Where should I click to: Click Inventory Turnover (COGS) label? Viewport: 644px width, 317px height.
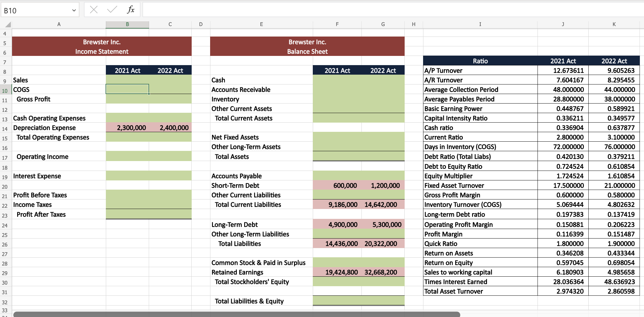pos(463,205)
